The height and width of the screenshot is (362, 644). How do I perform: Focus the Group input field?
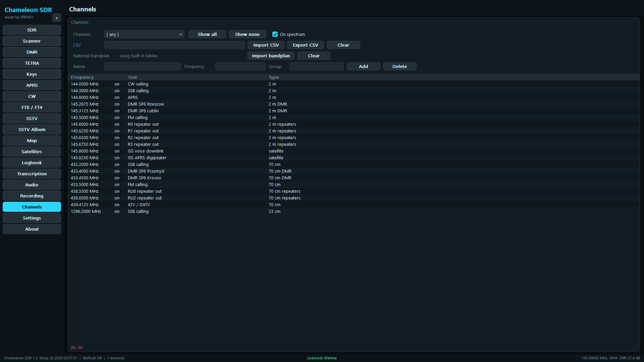317,66
